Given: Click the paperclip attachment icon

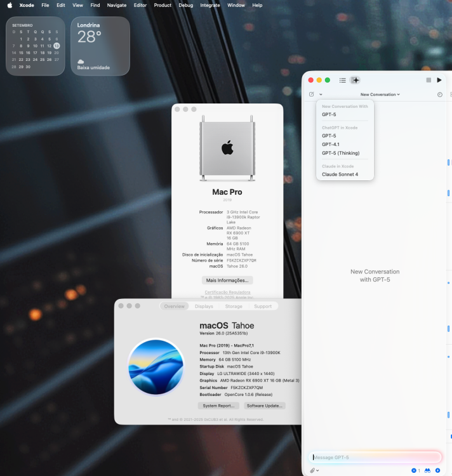Looking at the screenshot, I should pyautogui.click(x=312, y=470).
